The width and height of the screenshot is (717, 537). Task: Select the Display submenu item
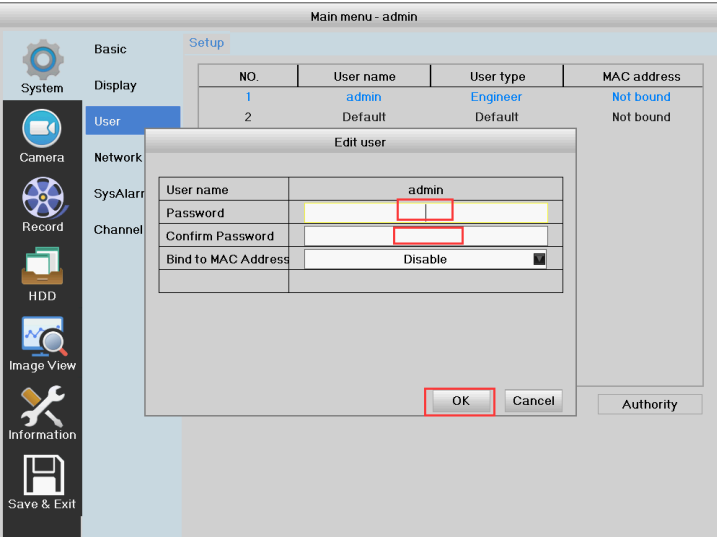[115, 85]
